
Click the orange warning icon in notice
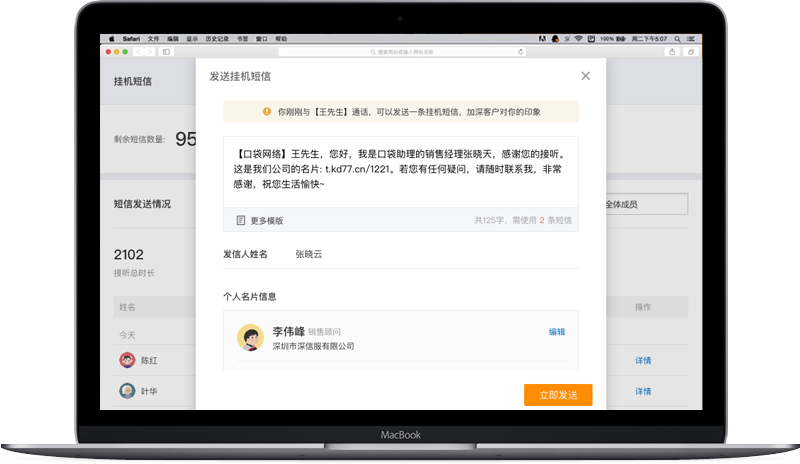(266, 112)
